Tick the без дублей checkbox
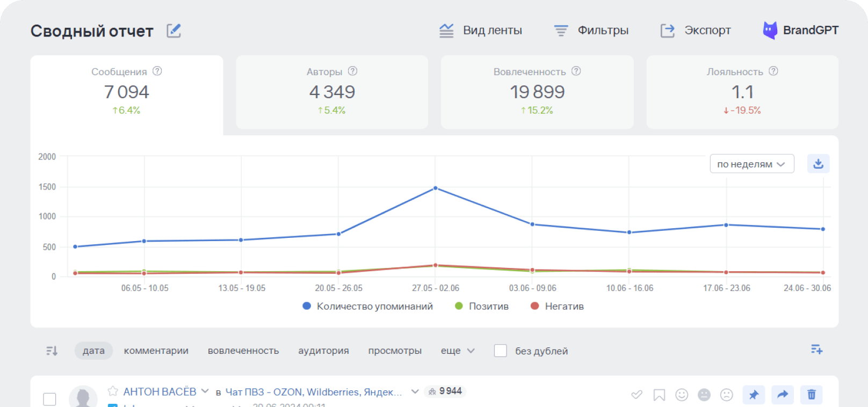 (501, 351)
